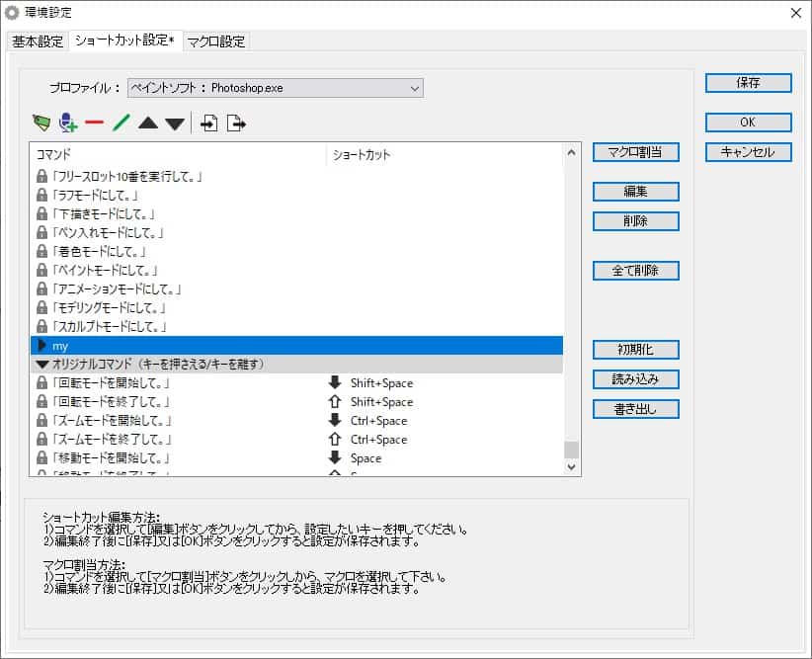Click lock icon beside 回転モードを開始して
This screenshot has width=812, height=659.
[41, 383]
